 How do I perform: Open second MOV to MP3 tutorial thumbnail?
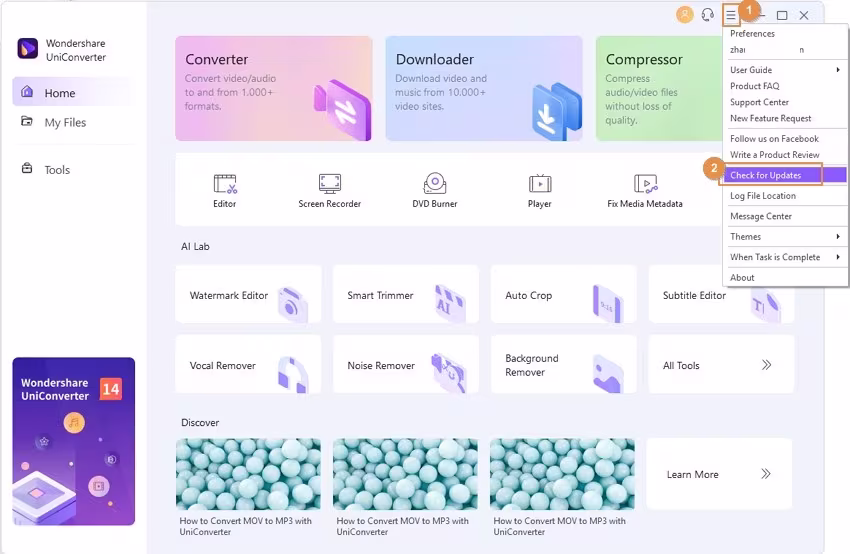point(405,474)
